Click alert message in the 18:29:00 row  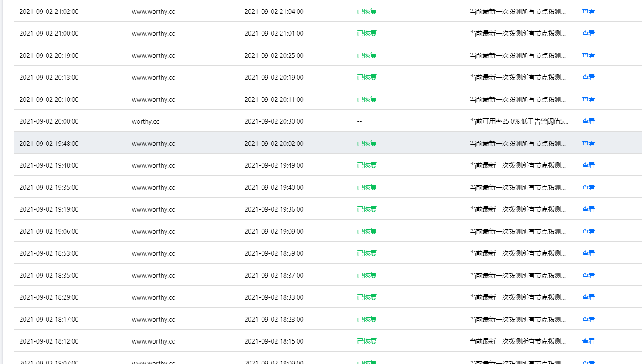[x=517, y=297]
